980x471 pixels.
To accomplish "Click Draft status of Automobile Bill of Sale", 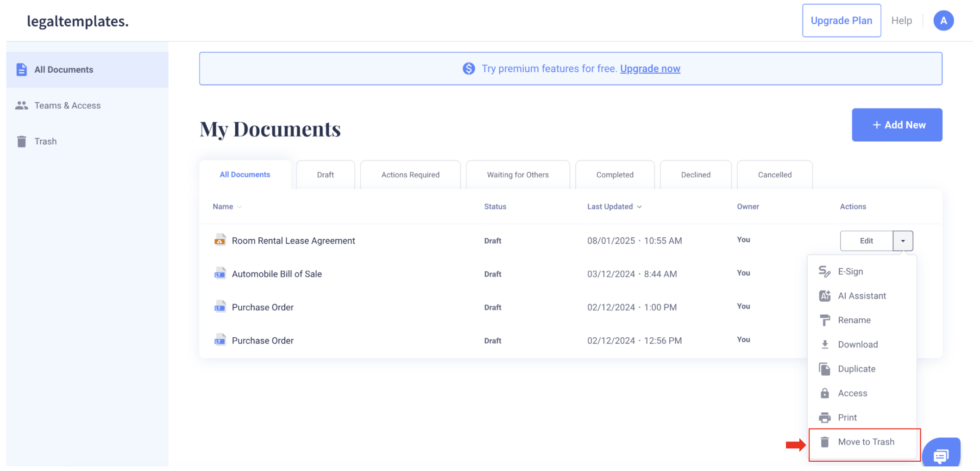I will point(493,274).
